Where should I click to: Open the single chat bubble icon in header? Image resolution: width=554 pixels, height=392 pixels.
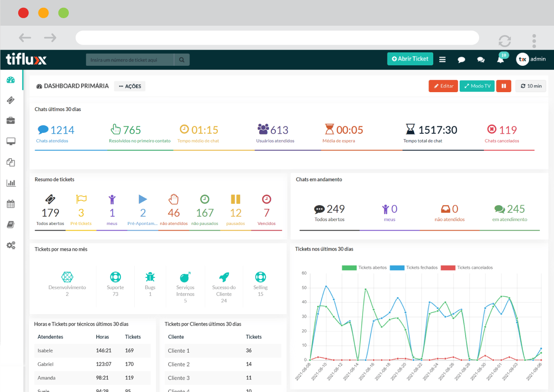(x=461, y=60)
